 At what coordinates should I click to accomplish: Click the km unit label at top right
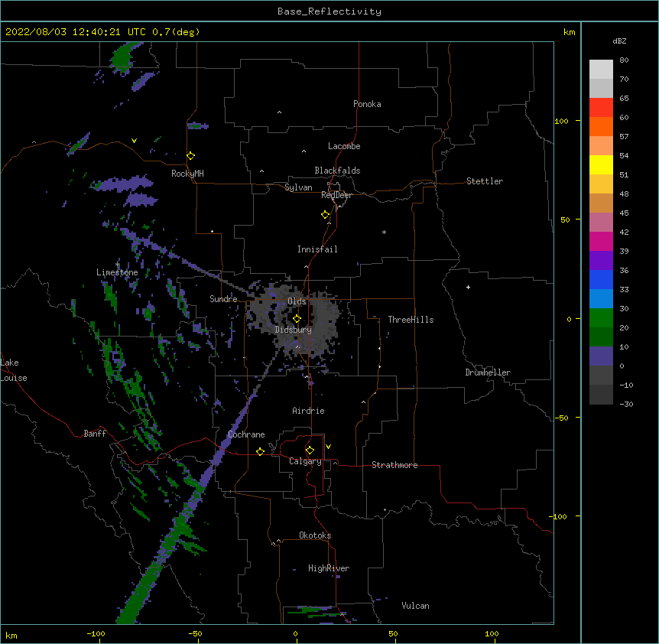(x=569, y=32)
